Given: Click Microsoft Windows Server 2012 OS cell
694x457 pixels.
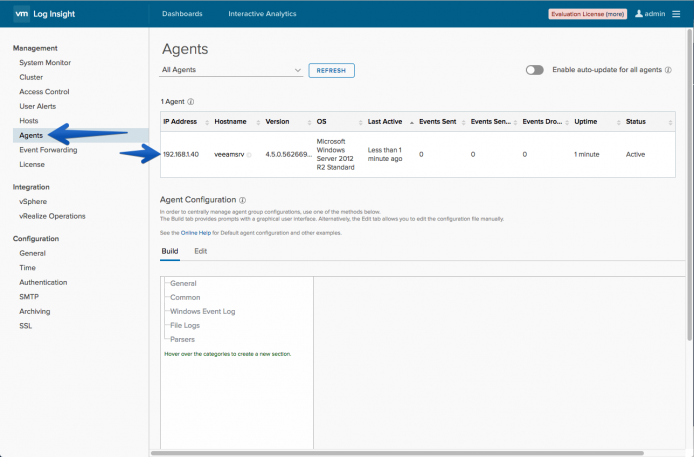Looking at the screenshot, I should point(335,154).
